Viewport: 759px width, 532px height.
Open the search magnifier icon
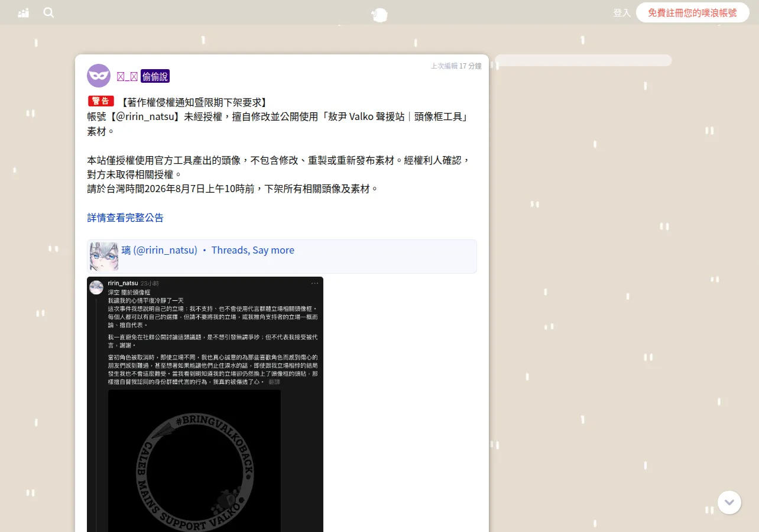pos(48,12)
